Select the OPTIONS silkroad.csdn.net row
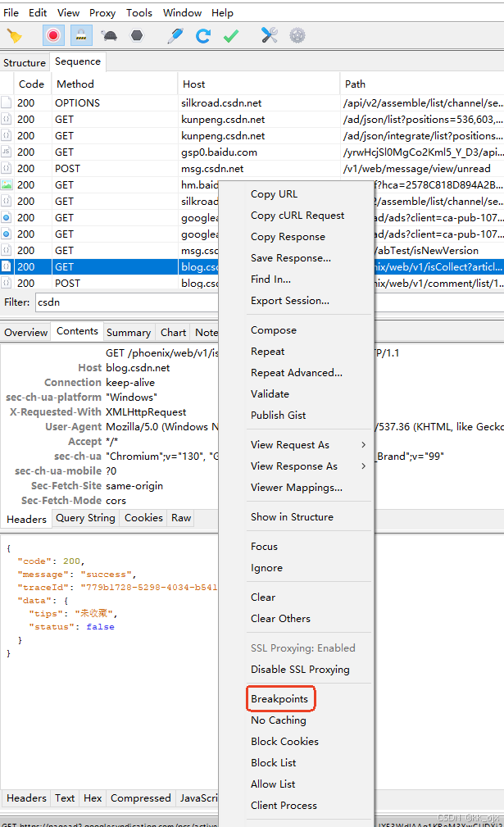This screenshot has height=827, width=504. (x=252, y=102)
